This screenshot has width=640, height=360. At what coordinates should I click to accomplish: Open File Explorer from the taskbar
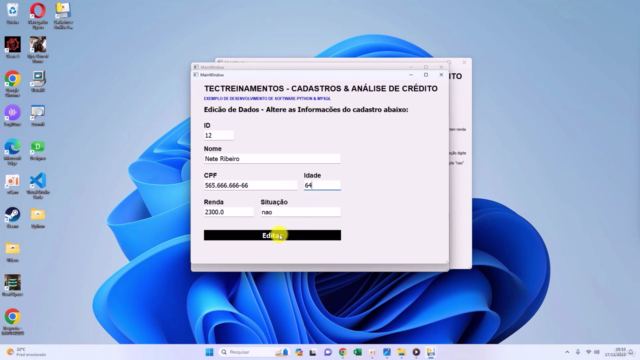[x=402, y=352]
